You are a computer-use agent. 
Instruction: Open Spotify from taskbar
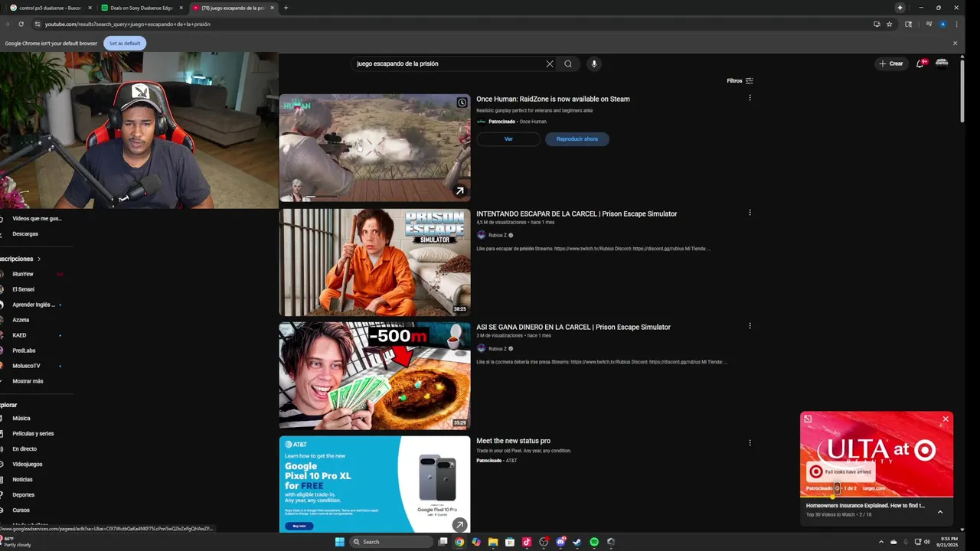(594, 542)
